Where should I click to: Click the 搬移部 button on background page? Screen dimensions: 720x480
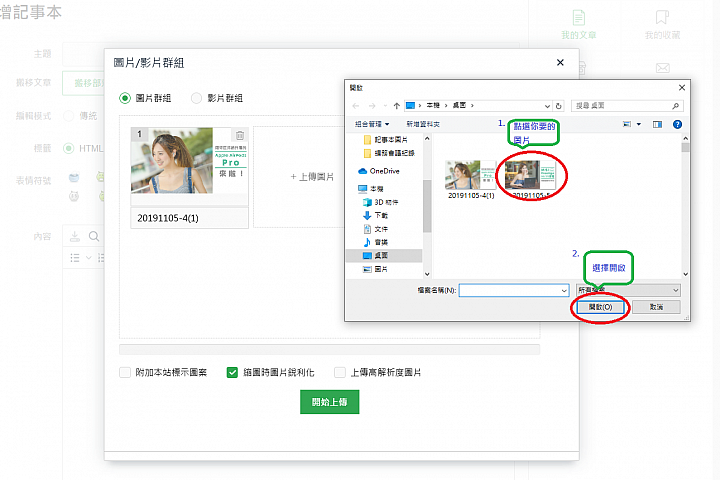(x=84, y=83)
